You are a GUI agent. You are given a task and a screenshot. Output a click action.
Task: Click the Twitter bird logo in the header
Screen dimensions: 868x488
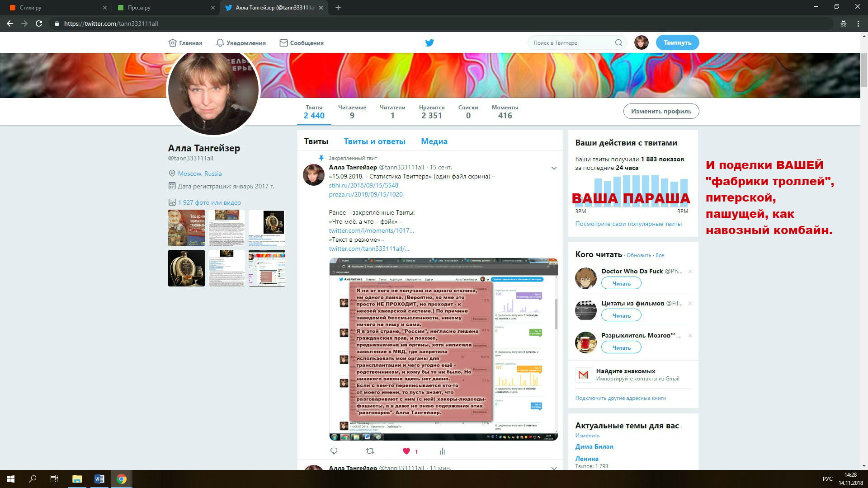[x=429, y=43]
